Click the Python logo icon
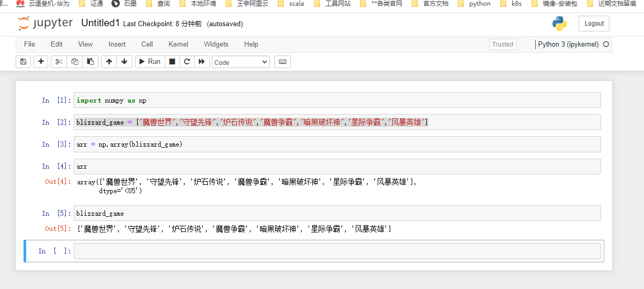The height and width of the screenshot is (289, 644). point(559,24)
